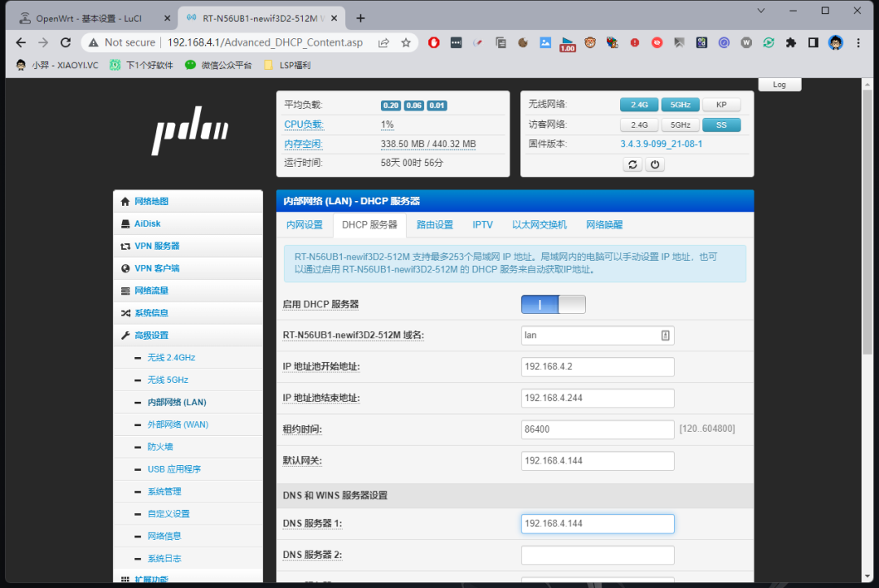Open 系统信息 in sidebar

(x=188, y=313)
